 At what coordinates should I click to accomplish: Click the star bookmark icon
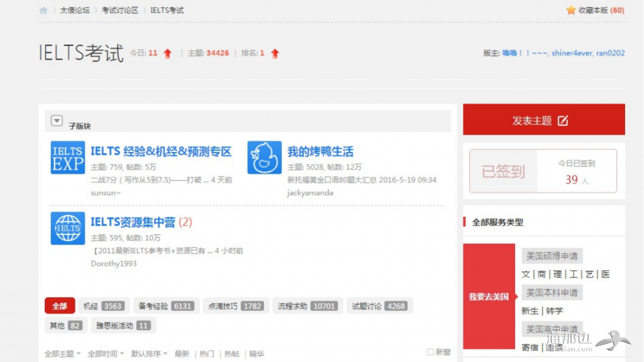click(x=571, y=10)
